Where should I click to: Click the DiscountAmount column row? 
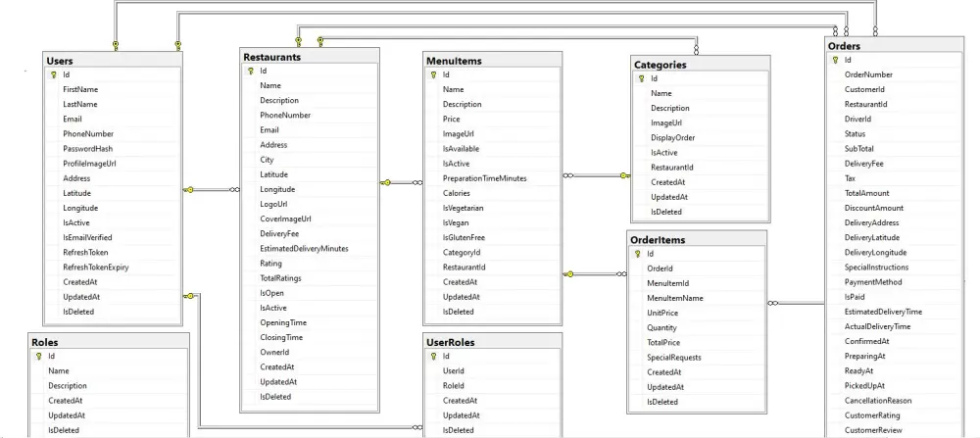[895, 208]
